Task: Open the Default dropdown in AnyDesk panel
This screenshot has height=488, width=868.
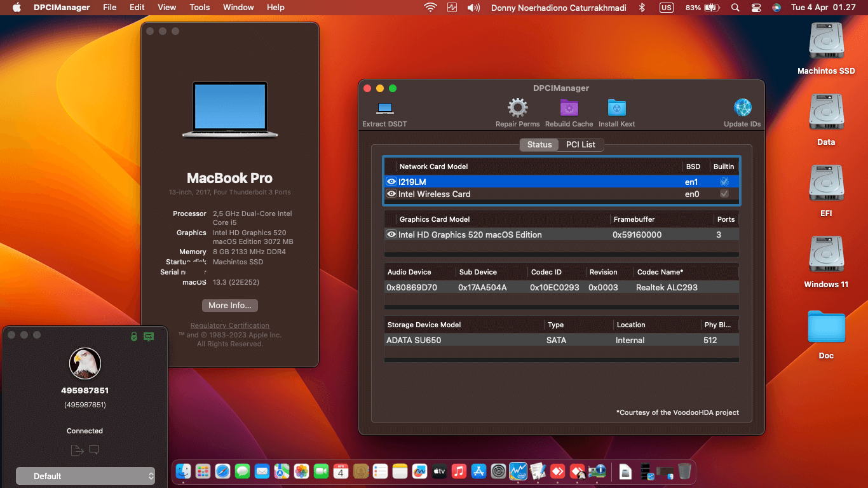Action: pos(85,476)
